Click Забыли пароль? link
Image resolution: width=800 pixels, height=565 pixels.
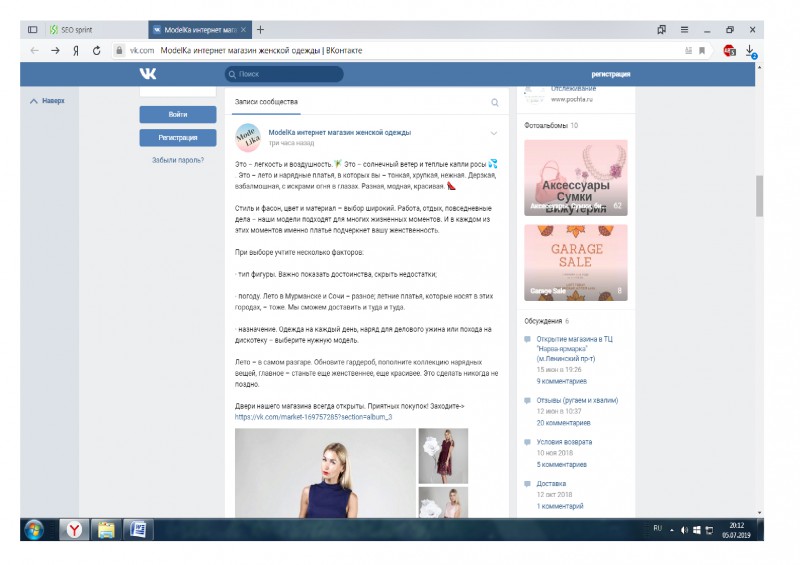click(x=178, y=160)
